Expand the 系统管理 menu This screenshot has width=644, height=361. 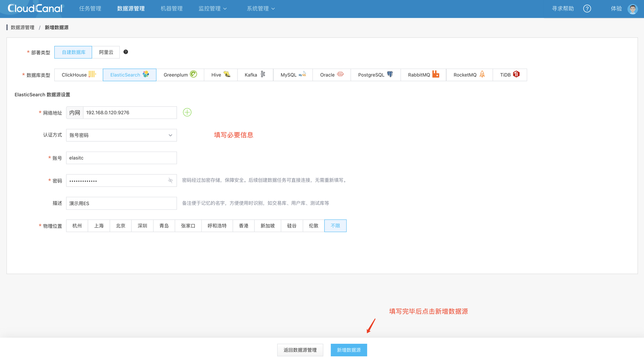point(261,9)
